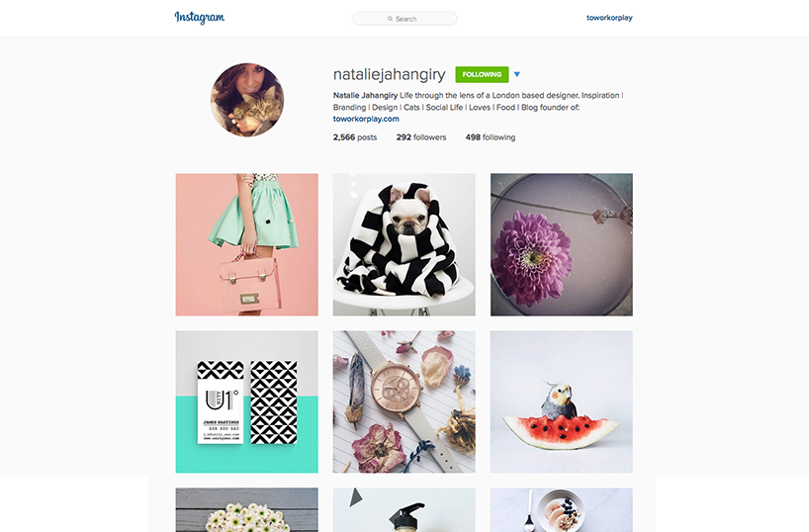View the 2,566 posts count
Viewport: 809px width, 532px height.
click(355, 137)
